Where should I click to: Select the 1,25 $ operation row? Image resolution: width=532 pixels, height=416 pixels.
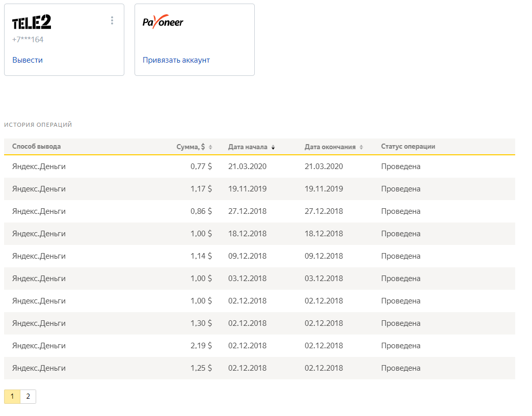[x=259, y=368]
